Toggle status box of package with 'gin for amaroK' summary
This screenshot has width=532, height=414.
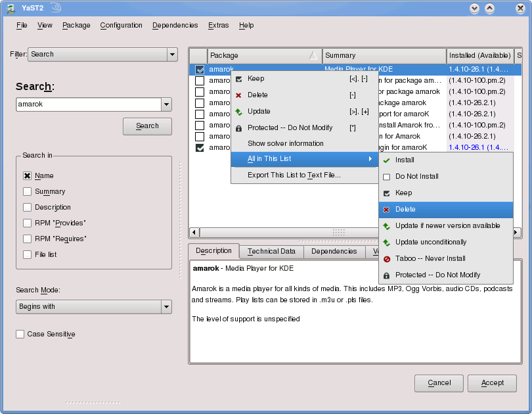click(x=200, y=148)
